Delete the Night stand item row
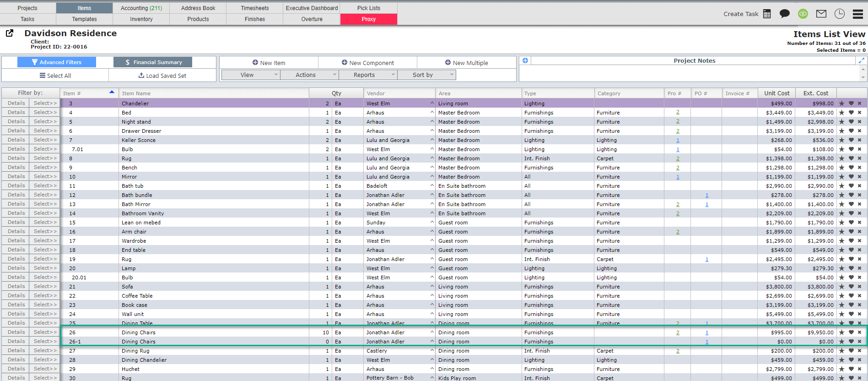Image resolution: width=868 pixels, height=381 pixels. coord(859,122)
